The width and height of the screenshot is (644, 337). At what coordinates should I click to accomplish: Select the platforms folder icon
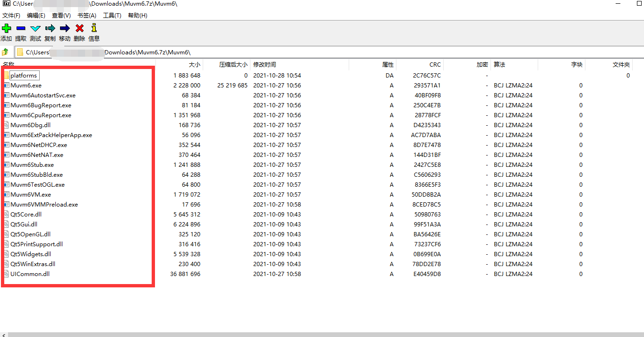[x=7, y=76]
